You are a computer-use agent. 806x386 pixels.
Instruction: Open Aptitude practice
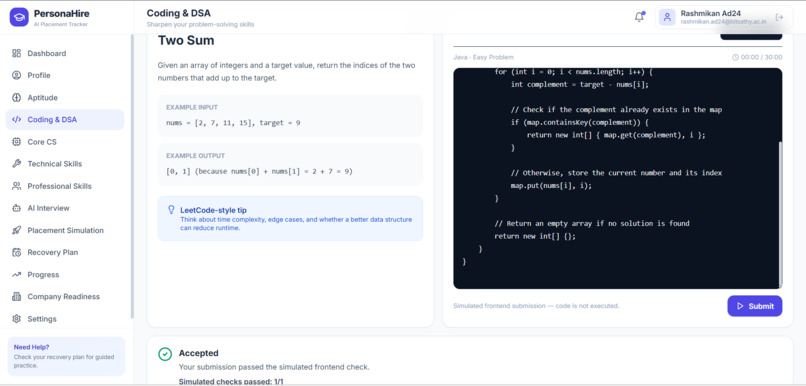65,98
